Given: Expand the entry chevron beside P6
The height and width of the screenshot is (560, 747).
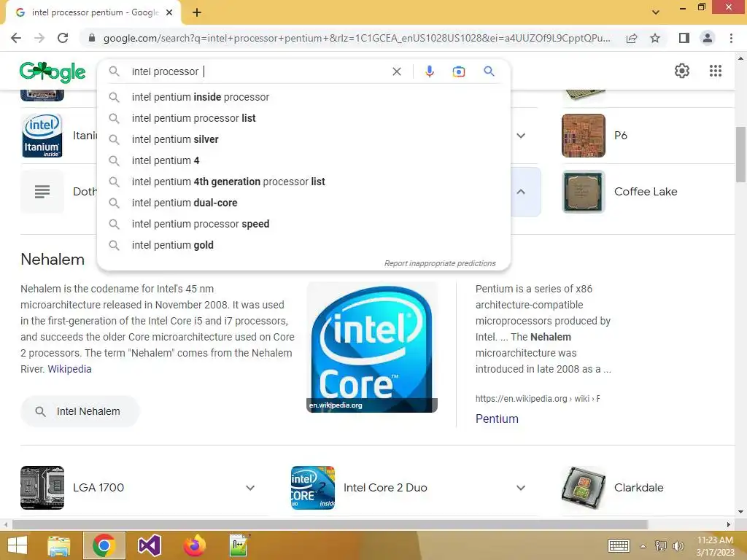Looking at the screenshot, I should click(521, 136).
